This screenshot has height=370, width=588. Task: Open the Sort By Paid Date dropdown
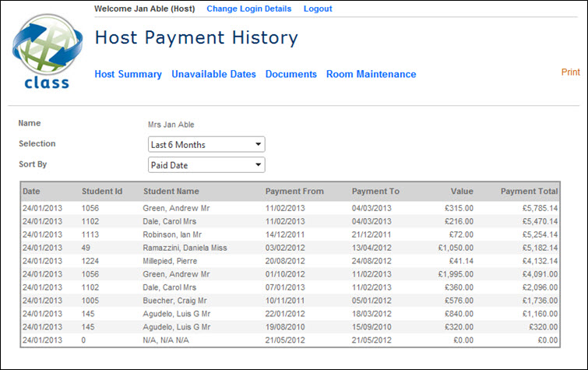click(x=206, y=165)
